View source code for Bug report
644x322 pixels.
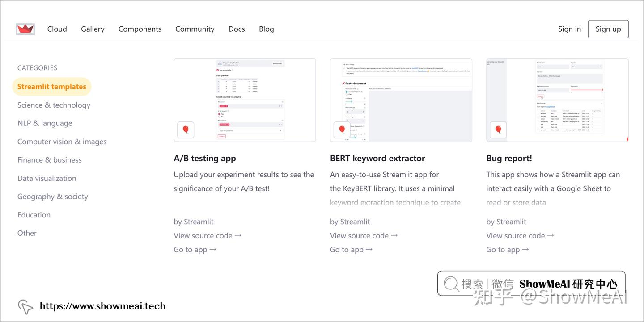(x=520, y=235)
